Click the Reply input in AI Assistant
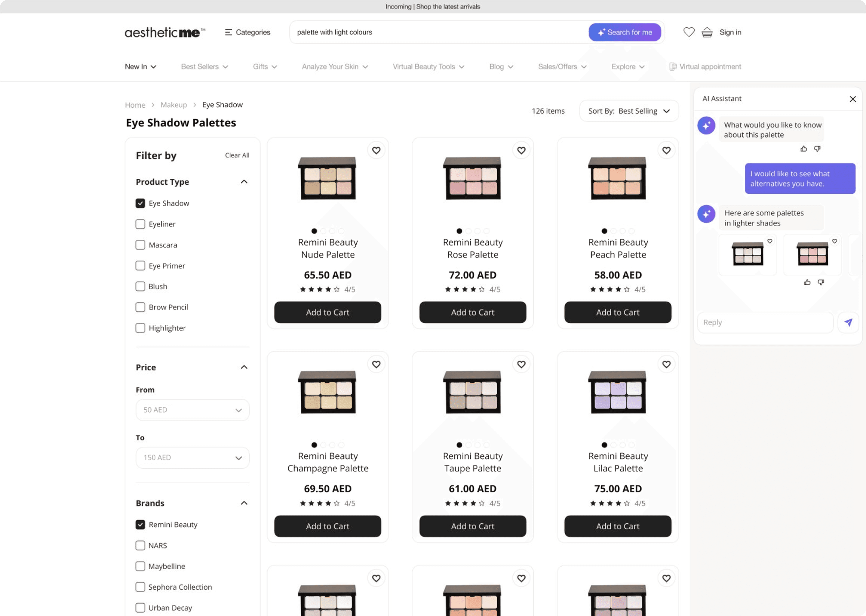 pos(765,322)
